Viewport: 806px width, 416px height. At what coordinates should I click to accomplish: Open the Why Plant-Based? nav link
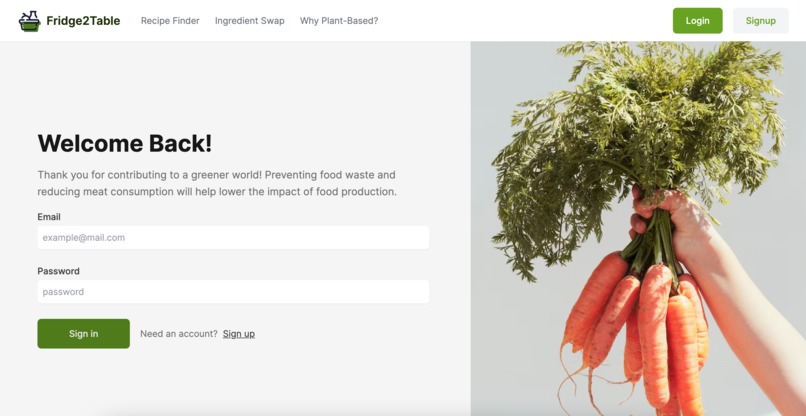point(339,21)
